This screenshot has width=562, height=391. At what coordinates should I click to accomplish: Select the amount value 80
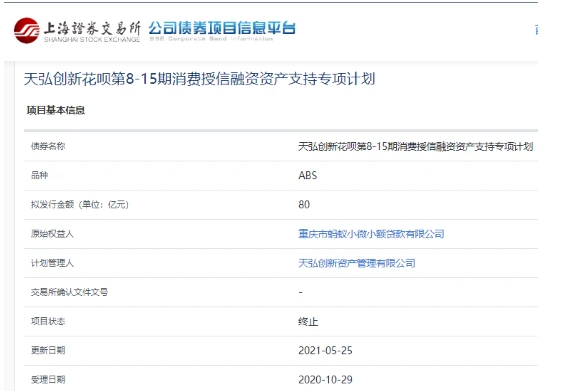[x=304, y=205]
